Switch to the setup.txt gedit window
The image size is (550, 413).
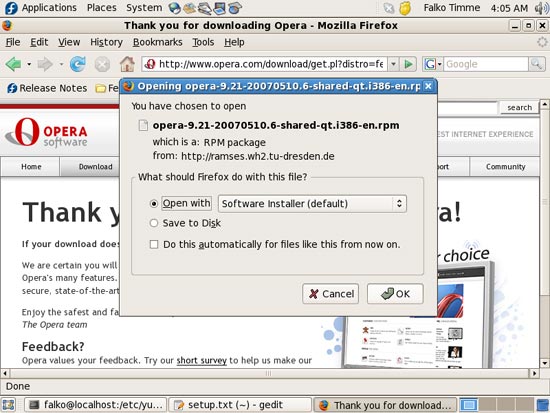(240, 405)
